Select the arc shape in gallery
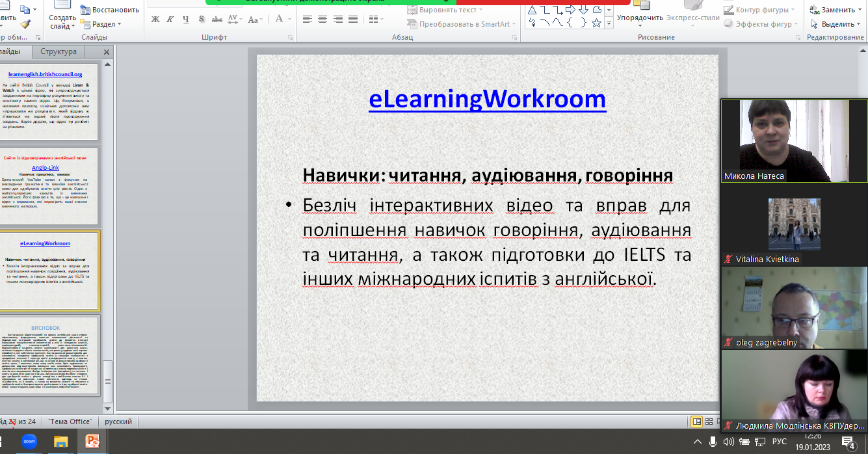Viewport: 868px width, 454px height. tap(545, 23)
